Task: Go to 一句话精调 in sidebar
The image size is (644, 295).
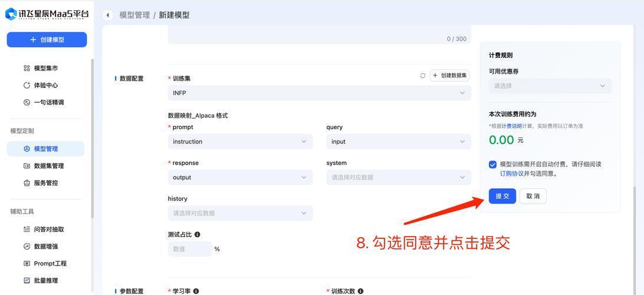Action: coord(48,103)
